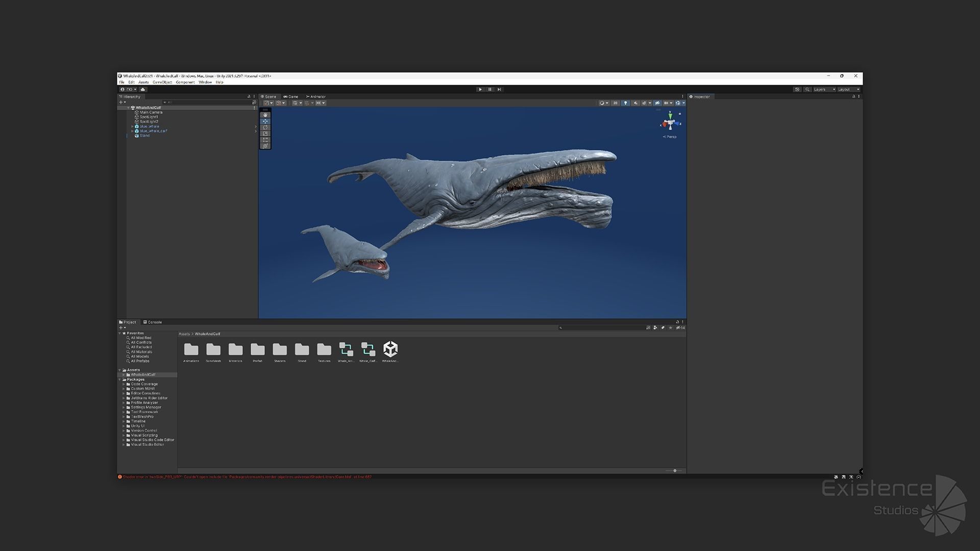Open the Assets menu

pos(143,82)
